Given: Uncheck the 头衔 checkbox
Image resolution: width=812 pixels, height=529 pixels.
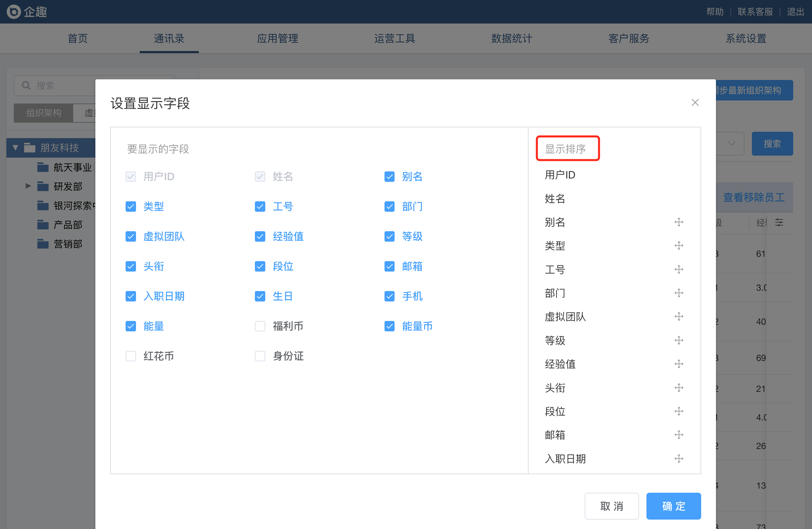Looking at the screenshot, I should (x=131, y=267).
